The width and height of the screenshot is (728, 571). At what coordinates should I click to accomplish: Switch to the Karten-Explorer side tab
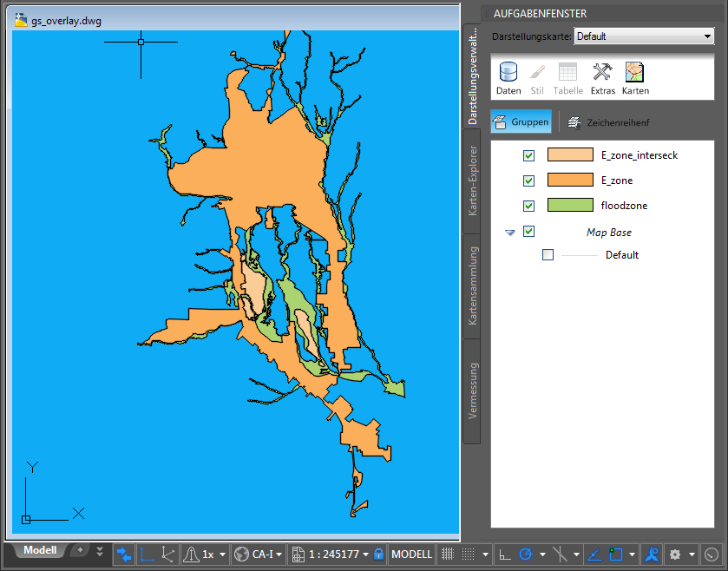[472, 180]
